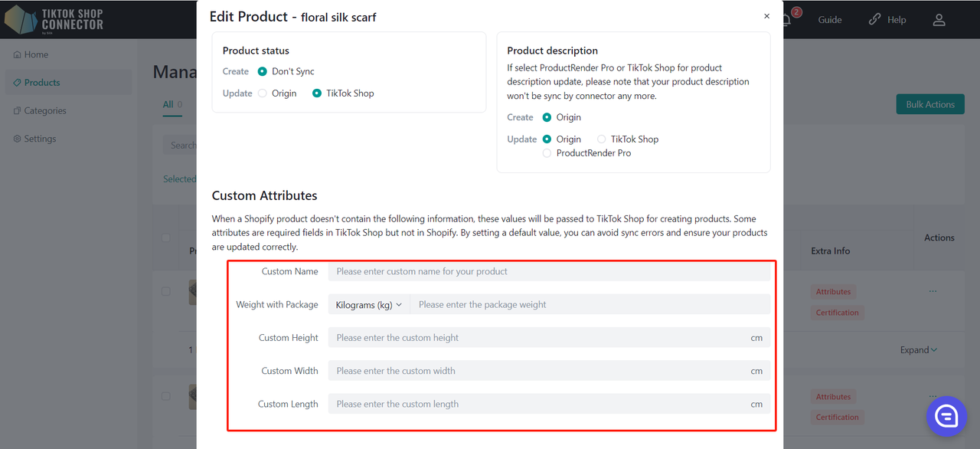The image size is (980, 449).
Task: Click the Attributes tag below the Expand link
Action: (833, 397)
